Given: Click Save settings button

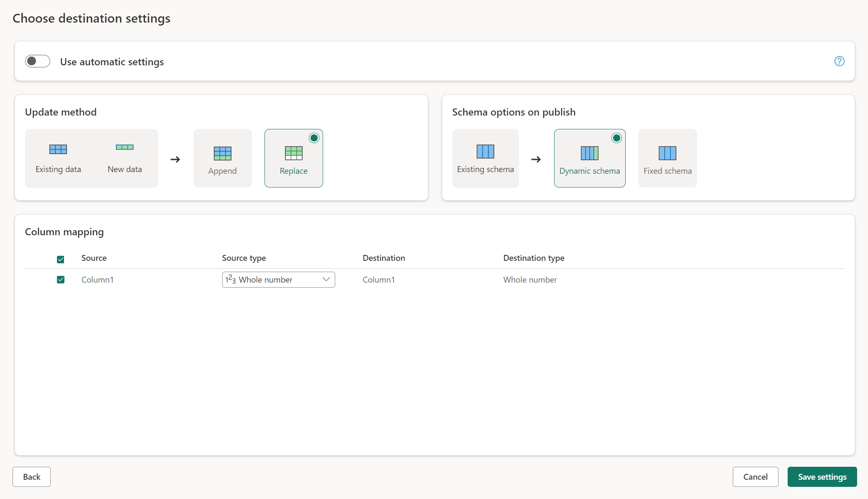Looking at the screenshot, I should (822, 476).
